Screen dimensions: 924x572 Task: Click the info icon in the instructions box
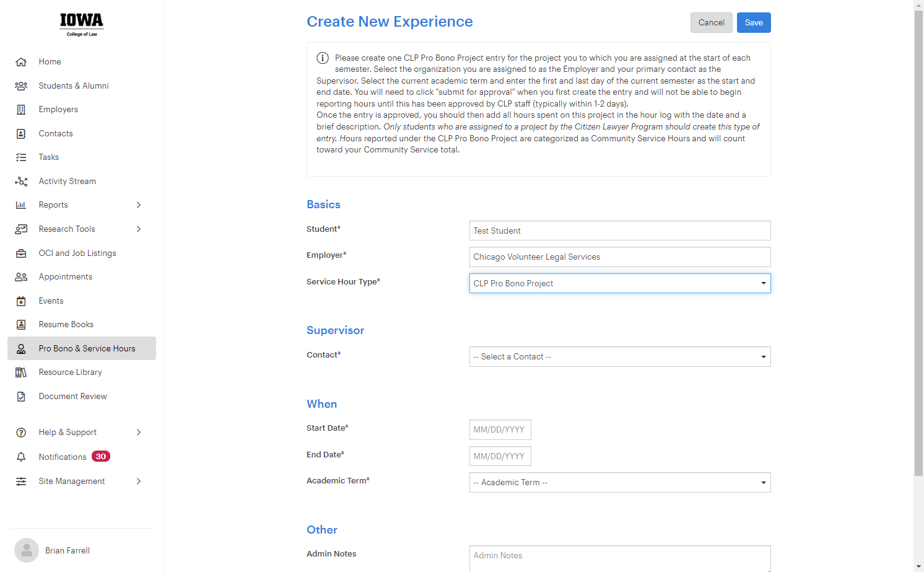(323, 58)
